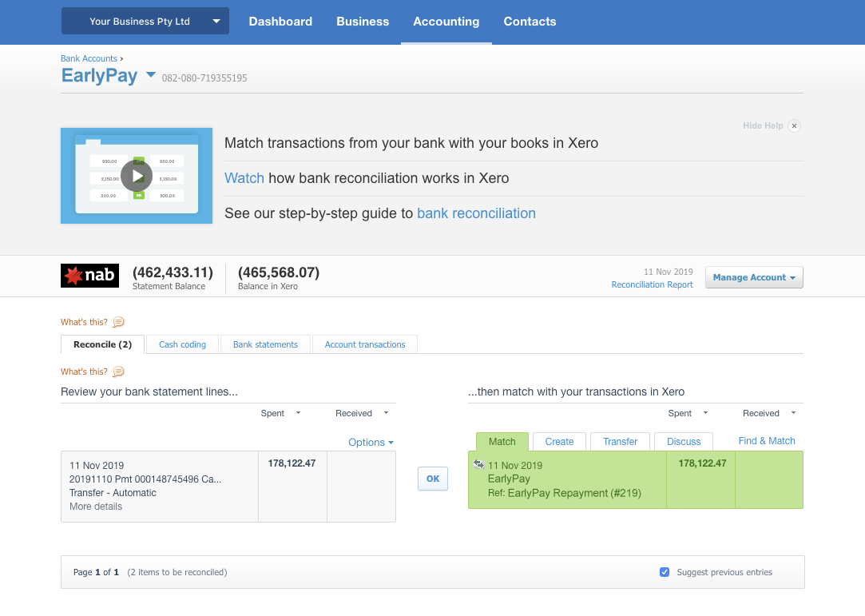Toggle Suggest previous entries checkbox
Screen dimensions: 865x616
tap(665, 572)
